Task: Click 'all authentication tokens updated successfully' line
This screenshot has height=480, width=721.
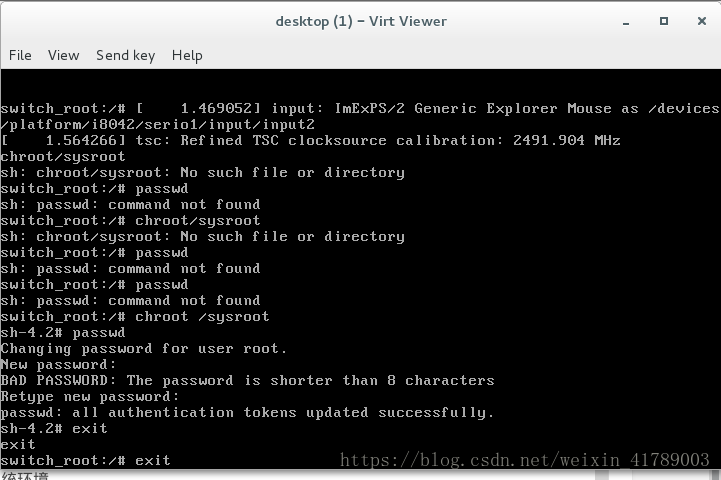Action: 247,412
